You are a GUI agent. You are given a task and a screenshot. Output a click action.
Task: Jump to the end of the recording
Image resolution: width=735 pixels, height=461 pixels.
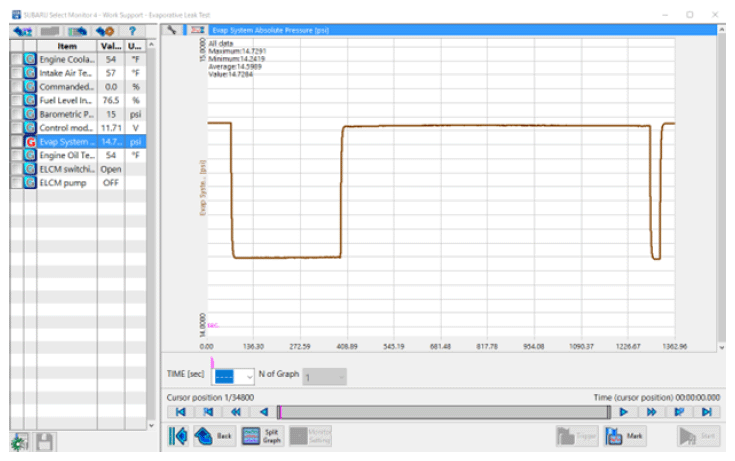tap(707, 411)
